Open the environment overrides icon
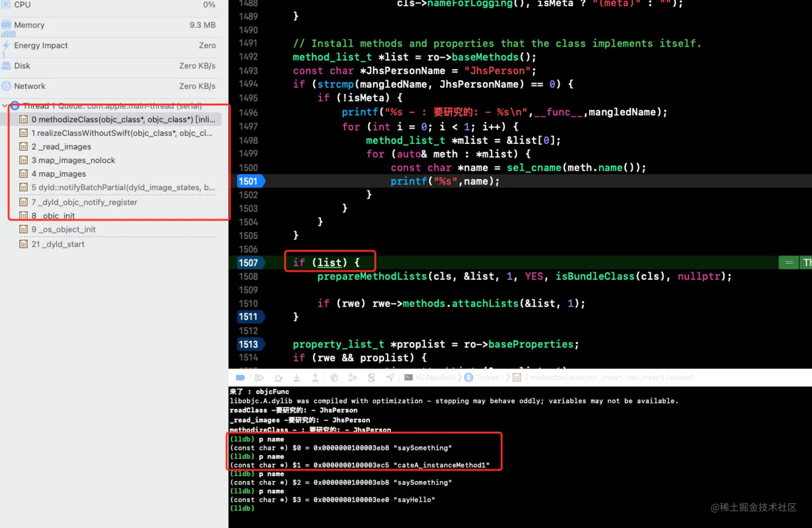812x528 pixels. click(x=371, y=378)
